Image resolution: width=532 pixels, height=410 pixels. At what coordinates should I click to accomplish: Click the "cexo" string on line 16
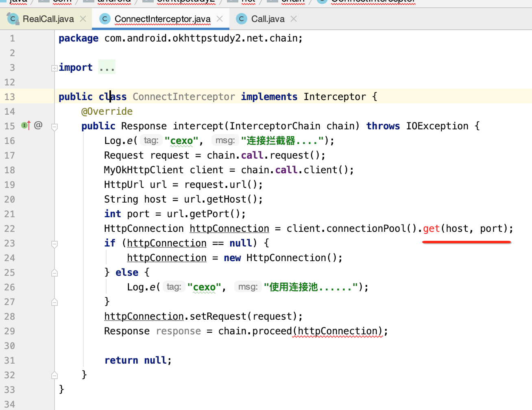(181, 141)
